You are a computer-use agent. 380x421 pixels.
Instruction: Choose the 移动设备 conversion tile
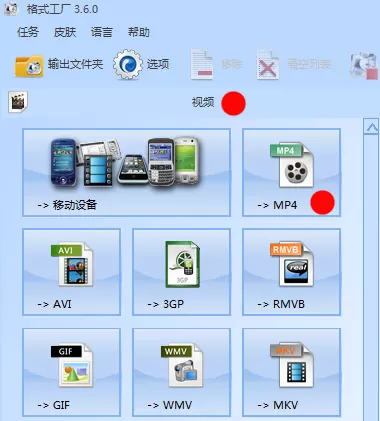(x=126, y=173)
